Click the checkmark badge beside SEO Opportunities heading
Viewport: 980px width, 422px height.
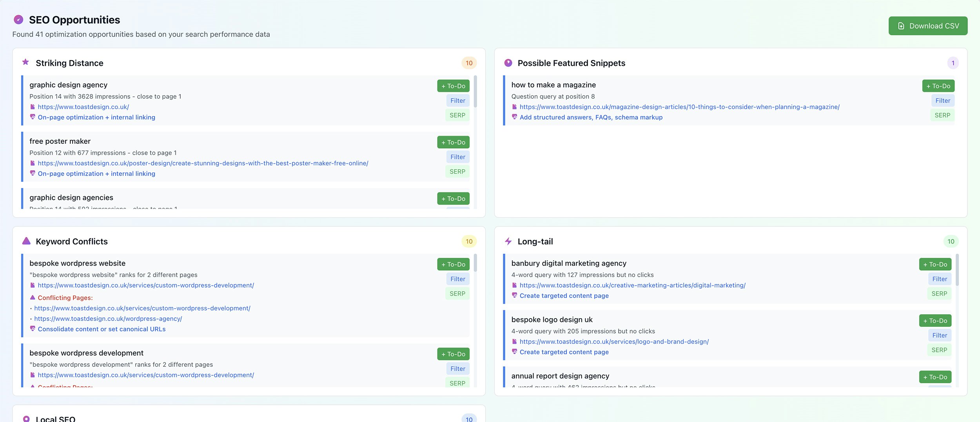click(x=18, y=19)
